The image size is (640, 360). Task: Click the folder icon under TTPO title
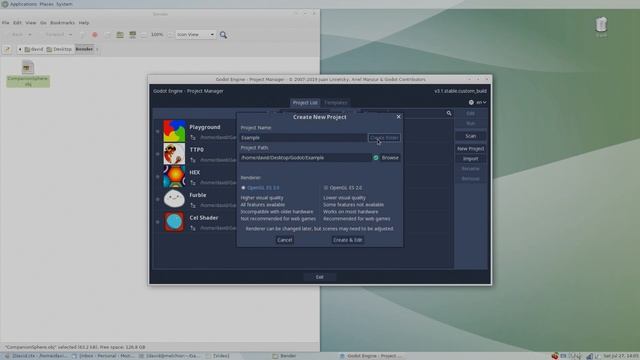[x=193, y=160]
